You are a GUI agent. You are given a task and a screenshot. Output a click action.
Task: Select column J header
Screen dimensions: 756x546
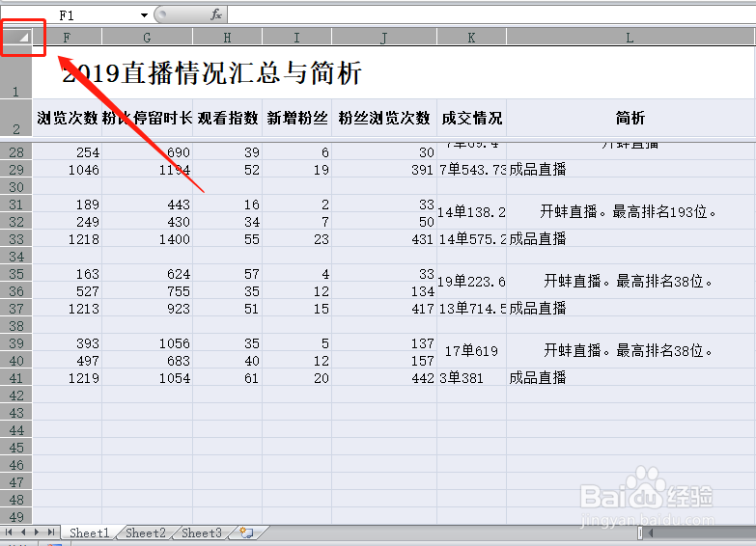click(x=383, y=37)
